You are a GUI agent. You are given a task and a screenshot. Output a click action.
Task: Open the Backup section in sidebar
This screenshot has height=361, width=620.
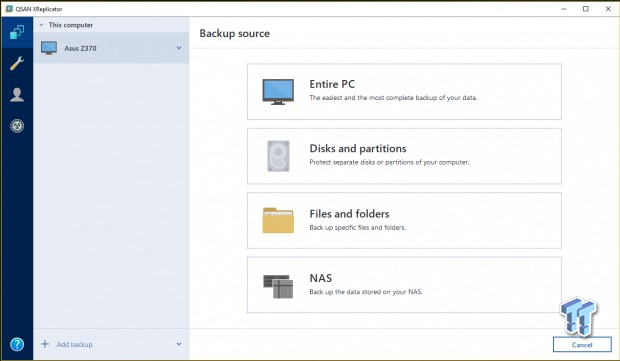click(x=17, y=32)
